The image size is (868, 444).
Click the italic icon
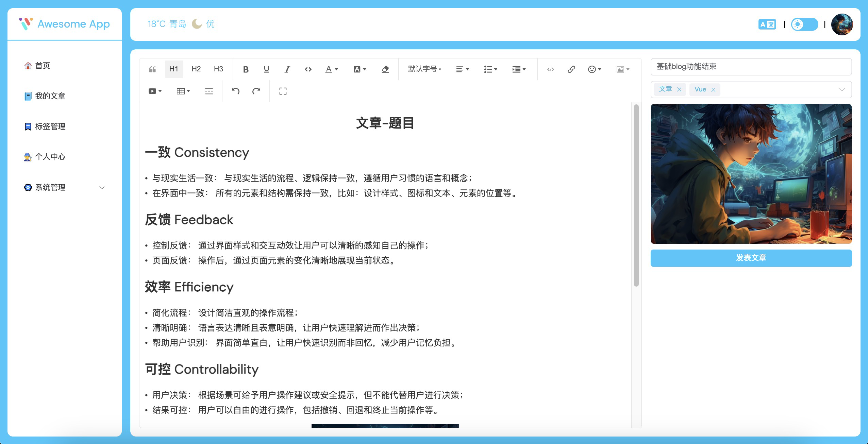[x=287, y=69]
